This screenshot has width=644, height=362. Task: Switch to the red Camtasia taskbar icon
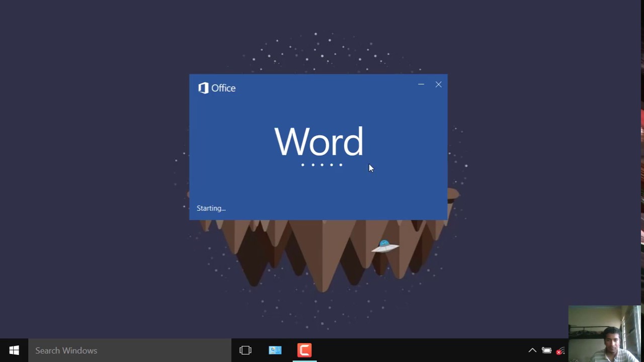(304, 350)
